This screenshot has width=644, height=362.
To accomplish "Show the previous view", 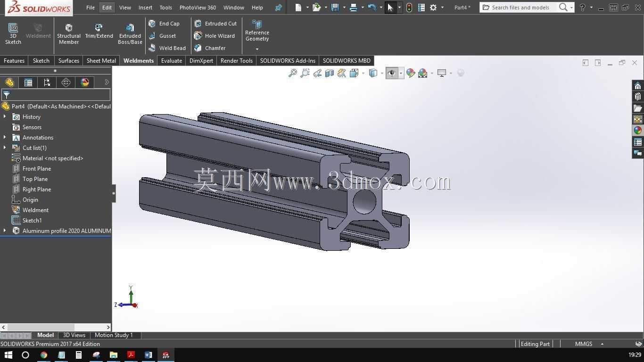I will 317,73.
